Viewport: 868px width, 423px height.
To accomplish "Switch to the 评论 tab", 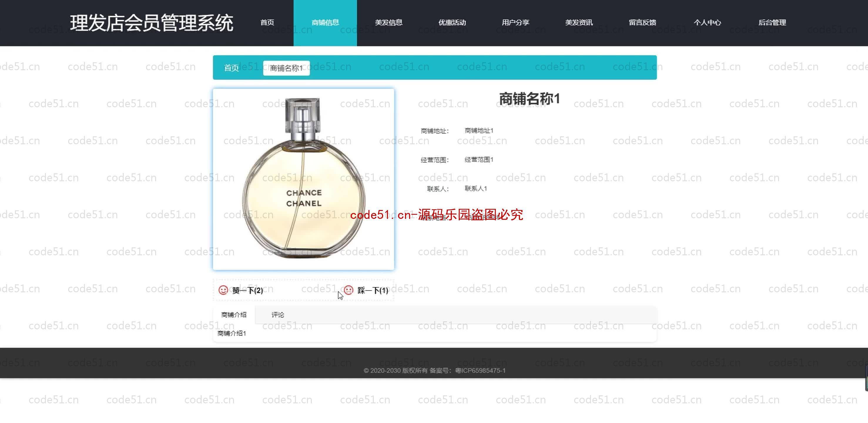I will point(278,315).
